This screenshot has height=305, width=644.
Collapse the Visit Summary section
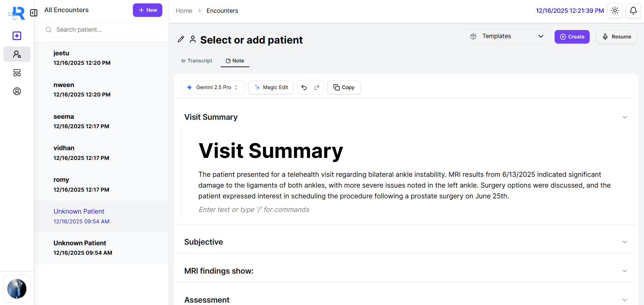click(624, 117)
